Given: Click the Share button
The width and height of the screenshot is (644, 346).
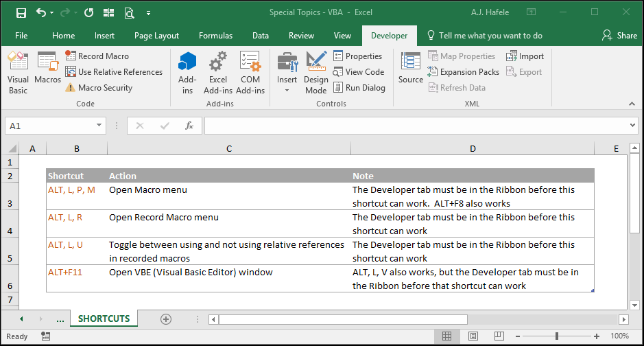Looking at the screenshot, I should point(620,36).
